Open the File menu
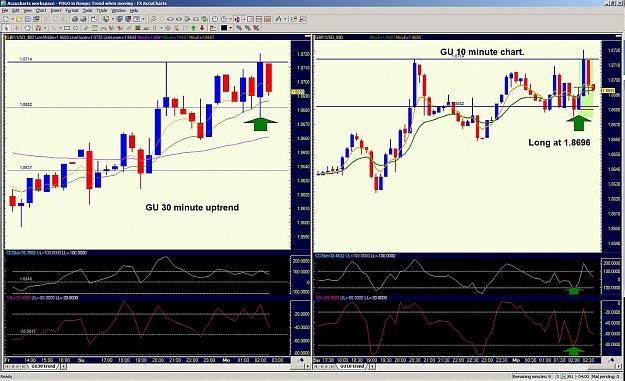Screen dimensions: 625x381 click(x=5, y=10)
